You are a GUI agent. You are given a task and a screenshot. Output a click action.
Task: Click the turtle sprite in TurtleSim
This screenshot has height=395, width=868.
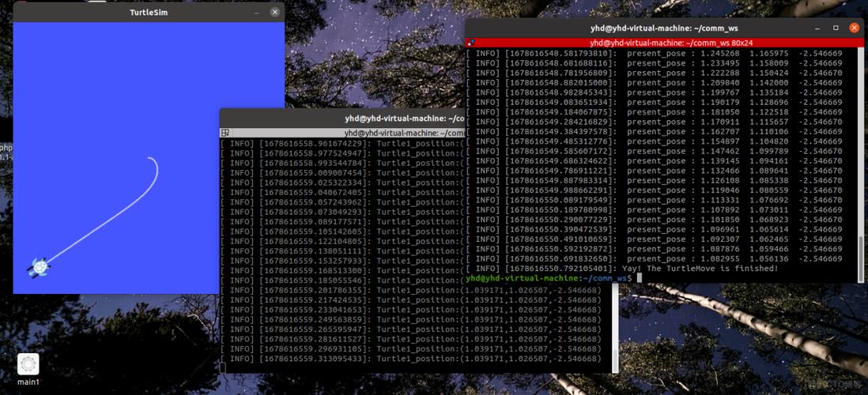click(x=39, y=268)
